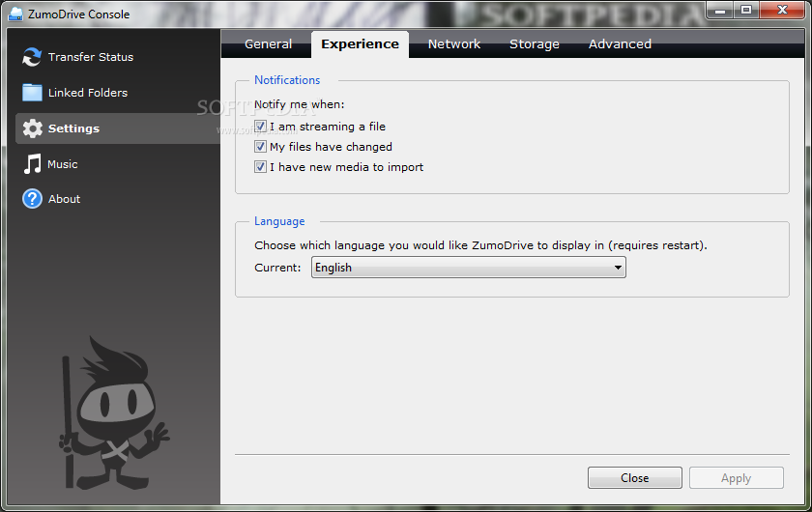Toggle 'My files have changed' checkbox
Screen dimensions: 812x512
260,147
